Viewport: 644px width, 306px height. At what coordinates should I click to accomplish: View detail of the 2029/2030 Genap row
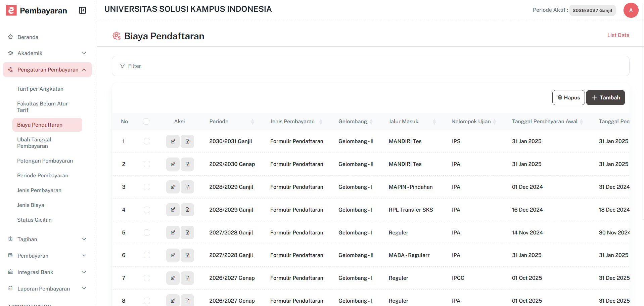(x=187, y=164)
